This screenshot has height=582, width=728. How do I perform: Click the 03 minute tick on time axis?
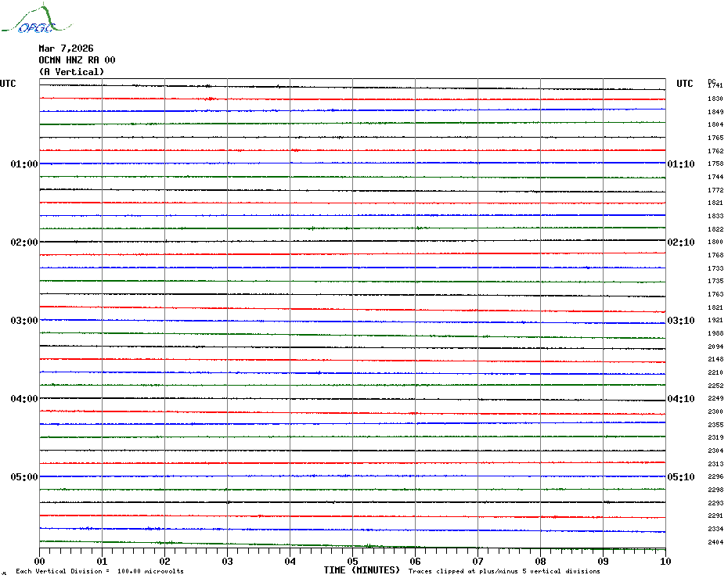pyautogui.click(x=227, y=561)
